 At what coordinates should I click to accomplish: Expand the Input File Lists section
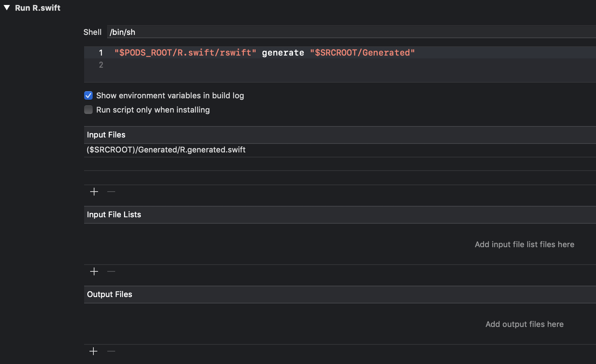click(x=114, y=214)
